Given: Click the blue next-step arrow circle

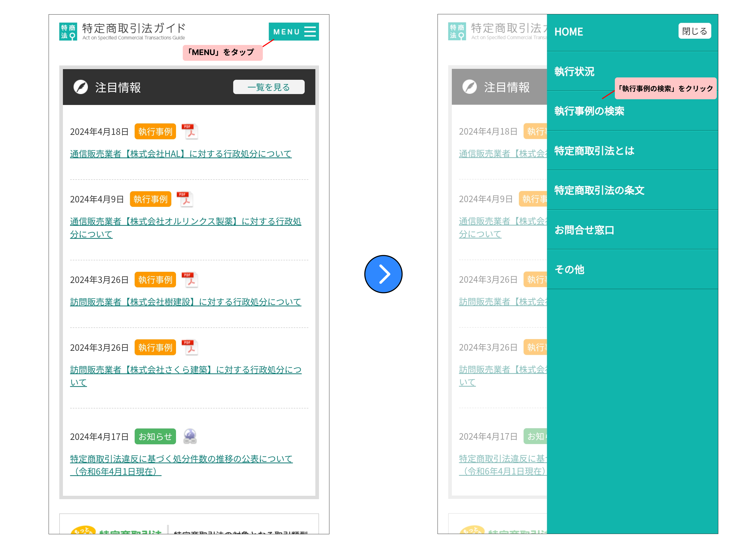Looking at the screenshot, I should pyautogui.click(x=383, y=274).
